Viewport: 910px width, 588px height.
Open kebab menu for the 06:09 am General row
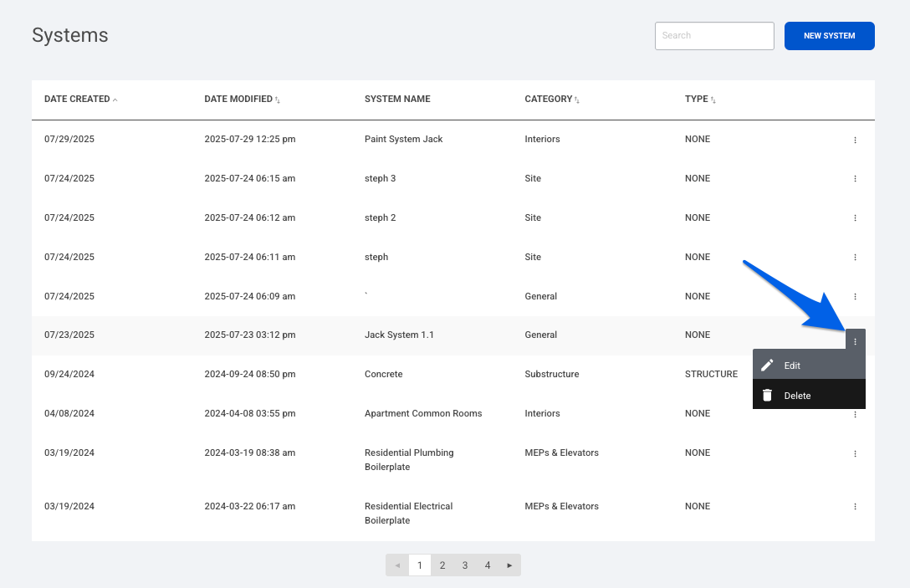tap(855, 297)
